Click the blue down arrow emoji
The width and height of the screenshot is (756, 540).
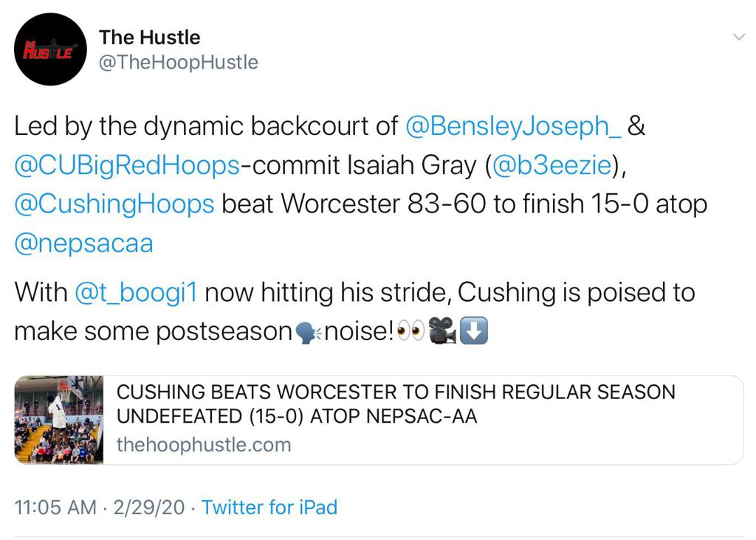tap(474, 333)
